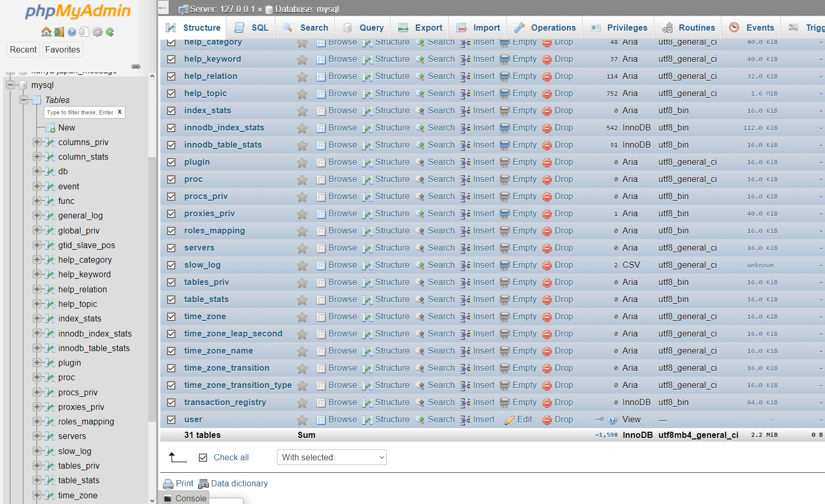Expand columns_priv in navigation tree
This screenshot has height=504, width=825.
[x=37, y=142]
